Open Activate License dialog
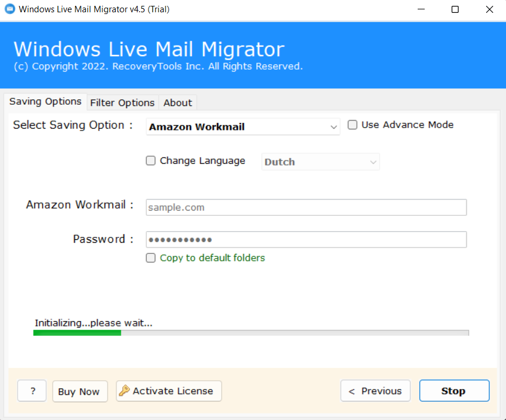The image size is (506, 420). [169, 391]
